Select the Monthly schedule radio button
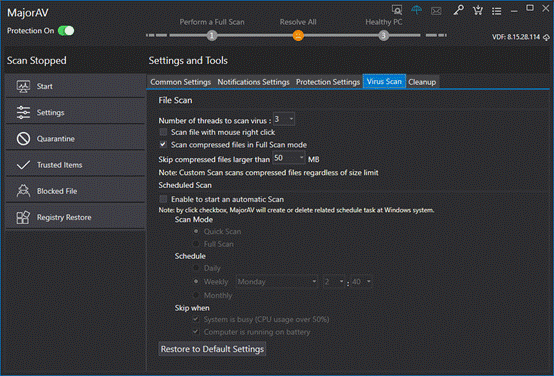 pyautogui.click(x=196, y=295)
